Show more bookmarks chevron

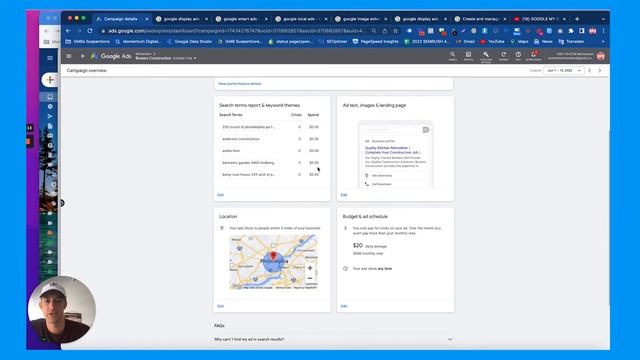pyautogui.click(x=603, y=42)
